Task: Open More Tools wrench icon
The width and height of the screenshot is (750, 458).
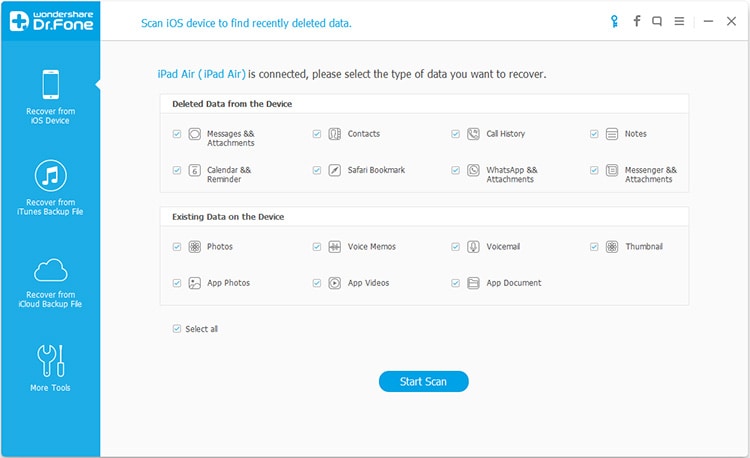Action: (51, 367)
